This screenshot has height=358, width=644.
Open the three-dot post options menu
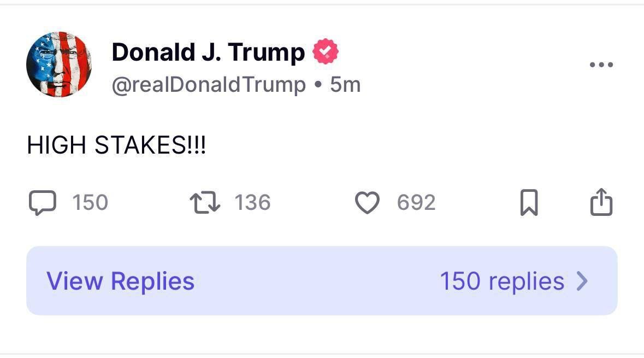[602, 64]
